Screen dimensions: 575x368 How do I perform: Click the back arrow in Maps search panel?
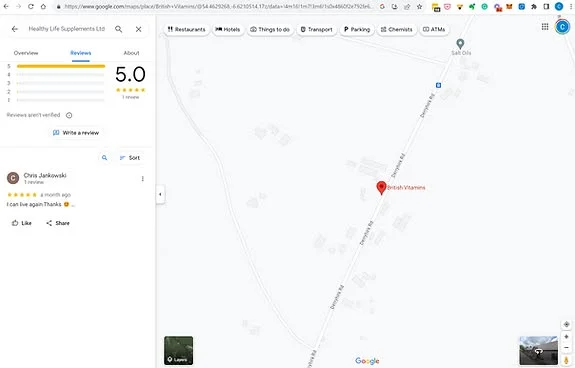click(15, 29)
